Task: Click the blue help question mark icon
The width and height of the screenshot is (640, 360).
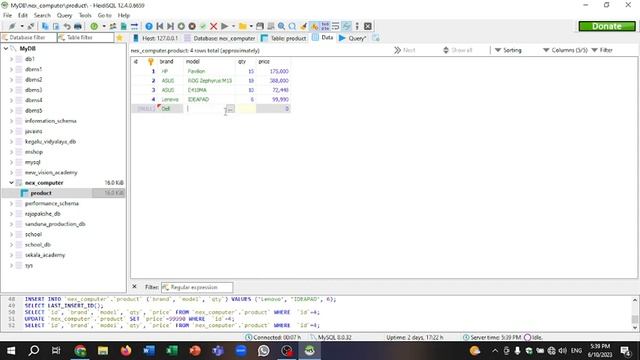Action: [149, 26]
